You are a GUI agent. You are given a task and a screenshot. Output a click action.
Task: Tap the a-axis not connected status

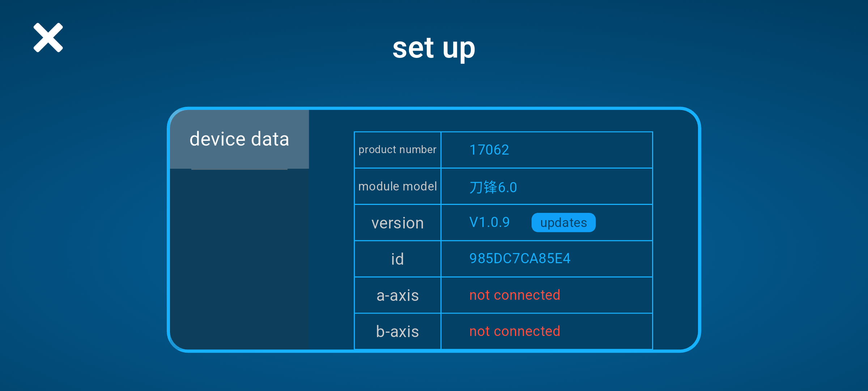point(515,295)
